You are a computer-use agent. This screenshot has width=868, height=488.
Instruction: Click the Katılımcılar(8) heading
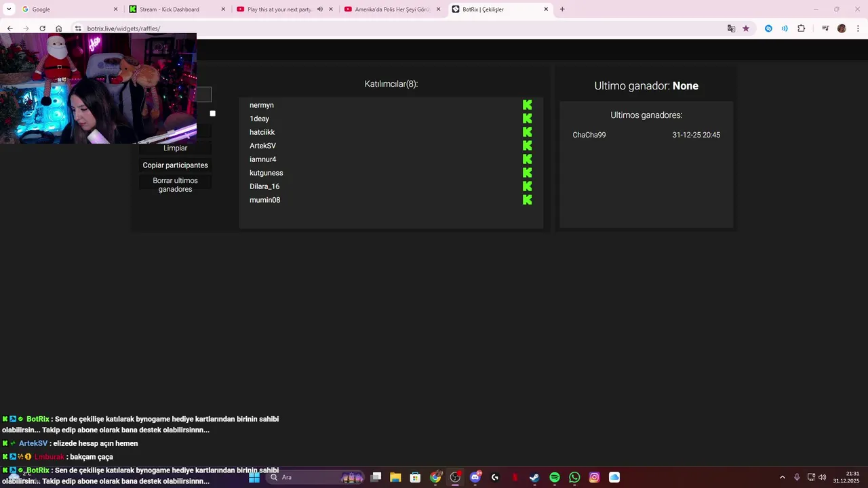(391, 84)
